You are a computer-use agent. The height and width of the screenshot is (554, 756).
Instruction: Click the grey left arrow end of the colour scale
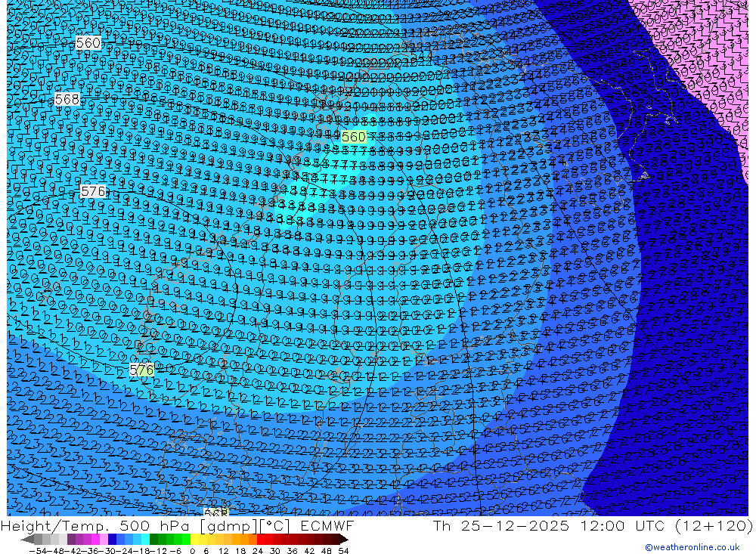[27, 540]
